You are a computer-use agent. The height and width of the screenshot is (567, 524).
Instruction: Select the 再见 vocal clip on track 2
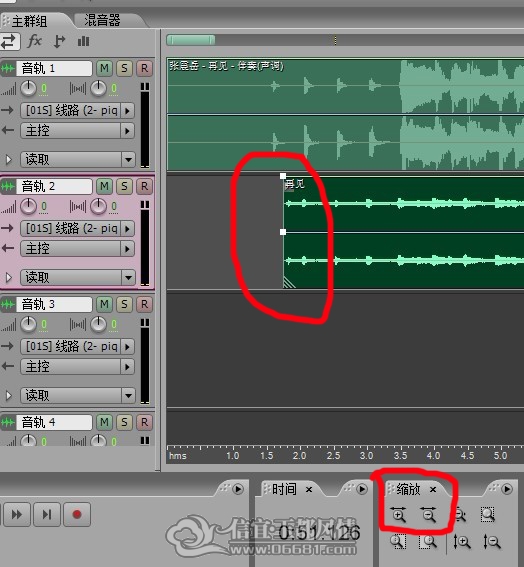coord(403,232)
